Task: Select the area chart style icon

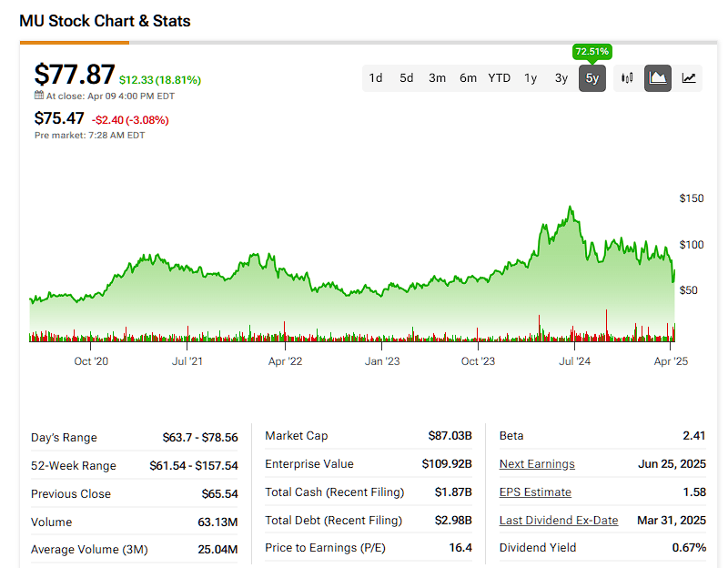Action: pos(657,78)
